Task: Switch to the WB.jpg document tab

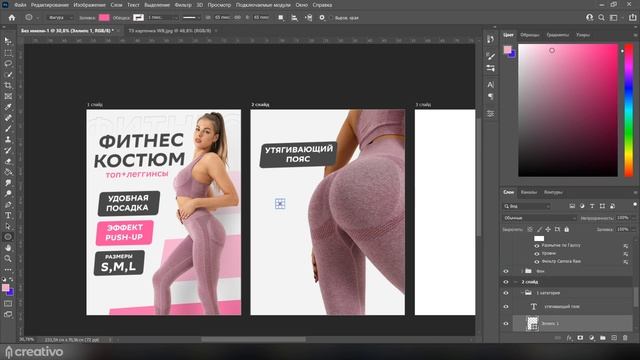Action: 170,31
